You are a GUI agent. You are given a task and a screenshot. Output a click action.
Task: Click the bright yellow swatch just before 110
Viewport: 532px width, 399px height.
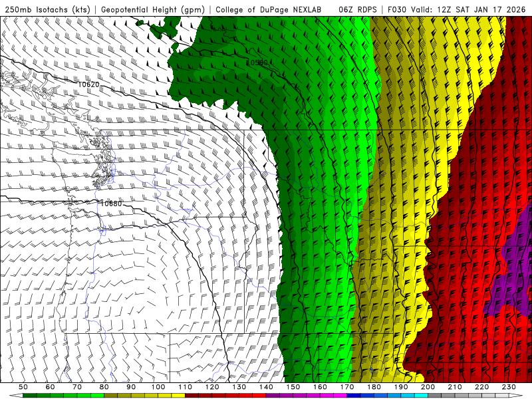click(x=178, y=396)
